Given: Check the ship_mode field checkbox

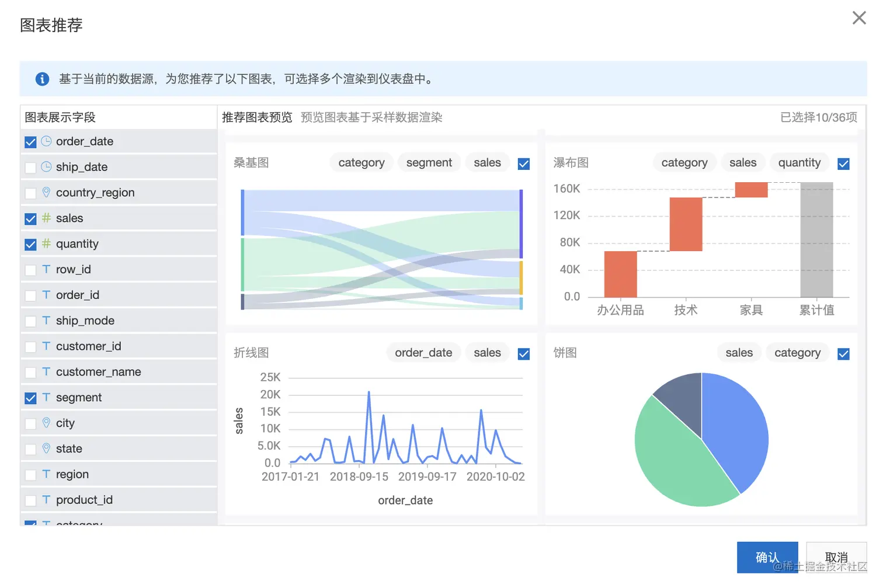Looking at the screenshot, I should (30, 321).
